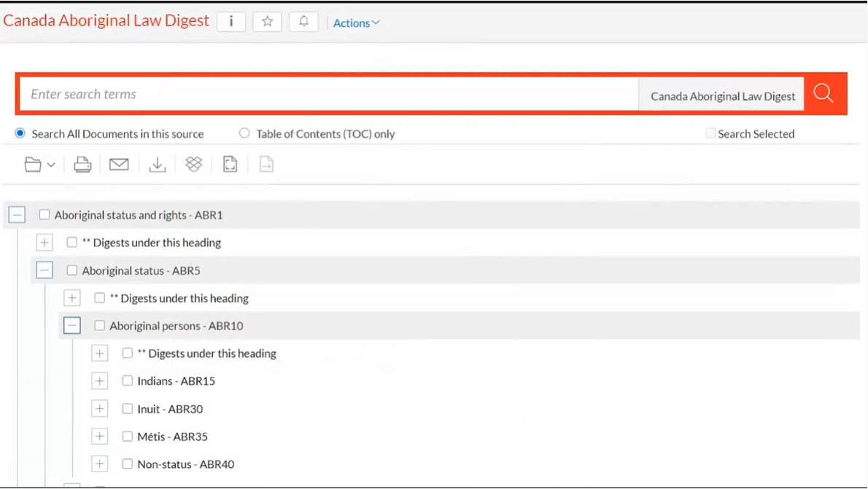
Task: Collapse the Aboriginal status and rights - ABR1 node
Action: (x=17, y=215)
